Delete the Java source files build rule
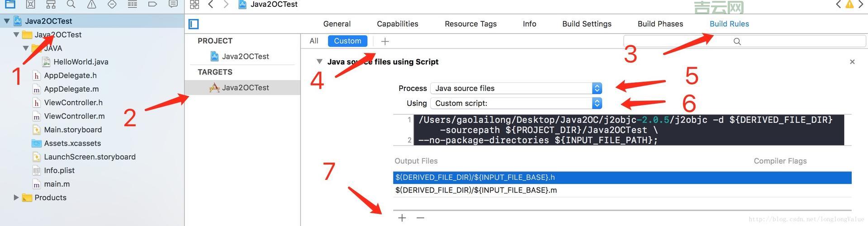The width and height of the screenshot is (868, 226). point(852,62)
